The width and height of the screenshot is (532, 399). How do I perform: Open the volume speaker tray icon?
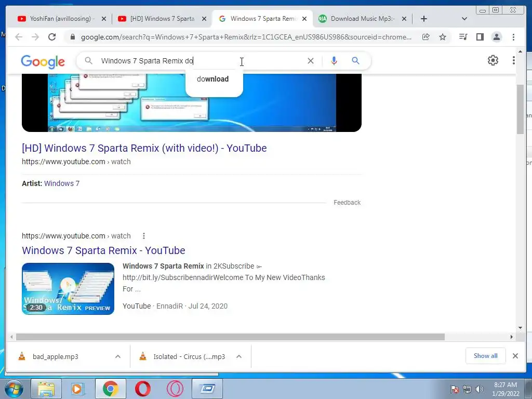[480, 389]
